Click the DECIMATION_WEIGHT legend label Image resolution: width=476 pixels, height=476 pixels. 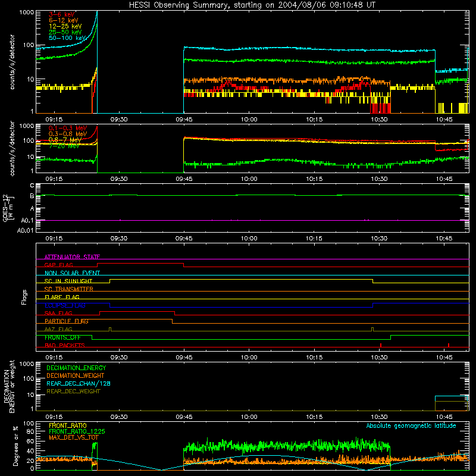click(76, 376)
